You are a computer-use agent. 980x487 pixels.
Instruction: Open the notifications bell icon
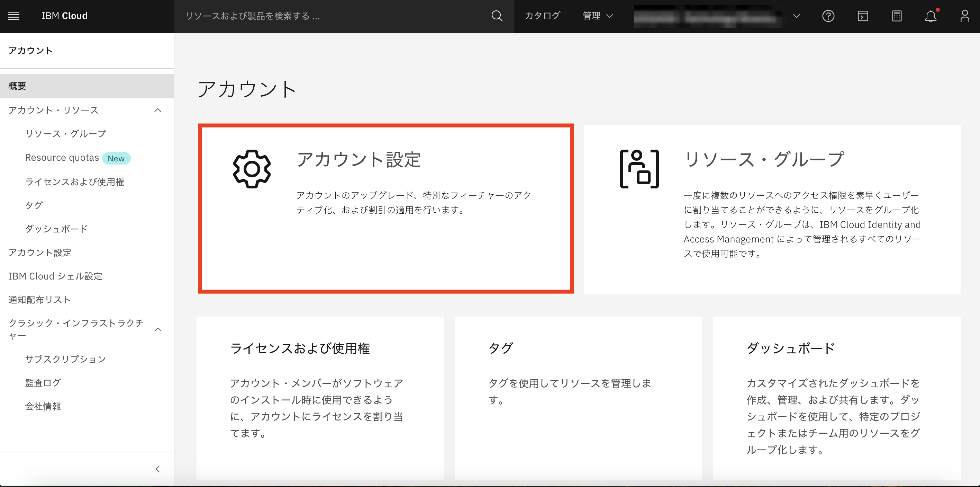click(931, 16)
